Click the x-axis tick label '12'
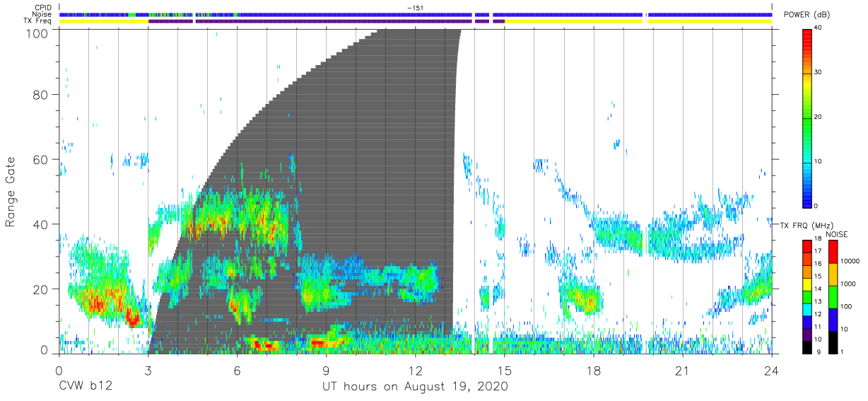The width and height of the screenshot is (868, 401). [415, 371]
